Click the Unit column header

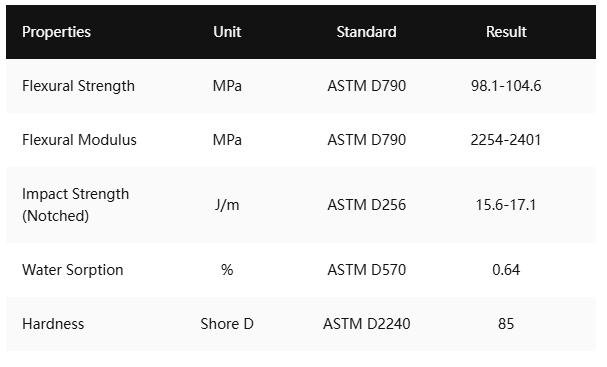click(x=227, y=32)
